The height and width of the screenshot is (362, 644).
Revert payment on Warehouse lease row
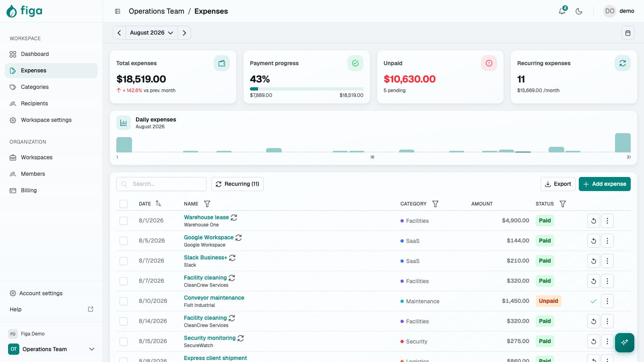[x=594, y=220]
